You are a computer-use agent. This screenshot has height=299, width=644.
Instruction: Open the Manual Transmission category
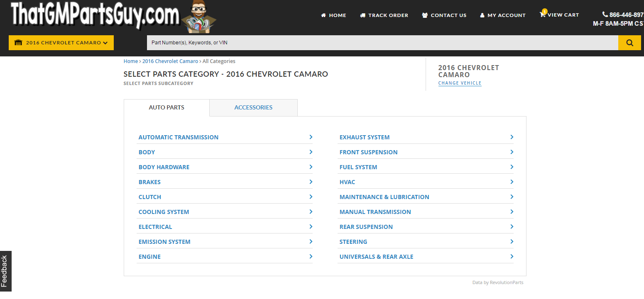pyautogui.click(x=426, y=211)
